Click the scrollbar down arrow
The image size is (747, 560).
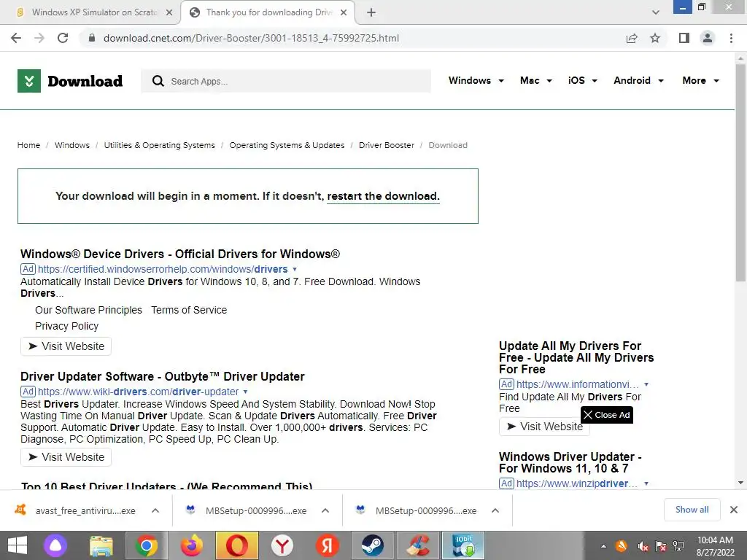[x=740, y=483]
